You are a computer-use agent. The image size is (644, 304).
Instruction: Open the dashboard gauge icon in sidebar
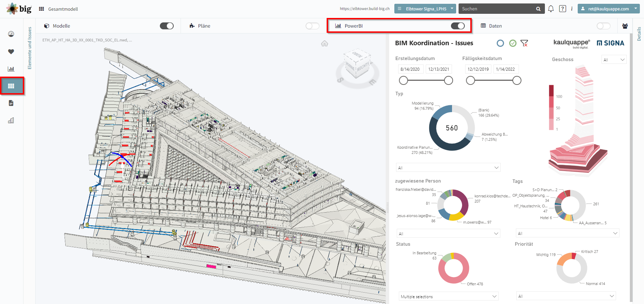pos(11,34)
